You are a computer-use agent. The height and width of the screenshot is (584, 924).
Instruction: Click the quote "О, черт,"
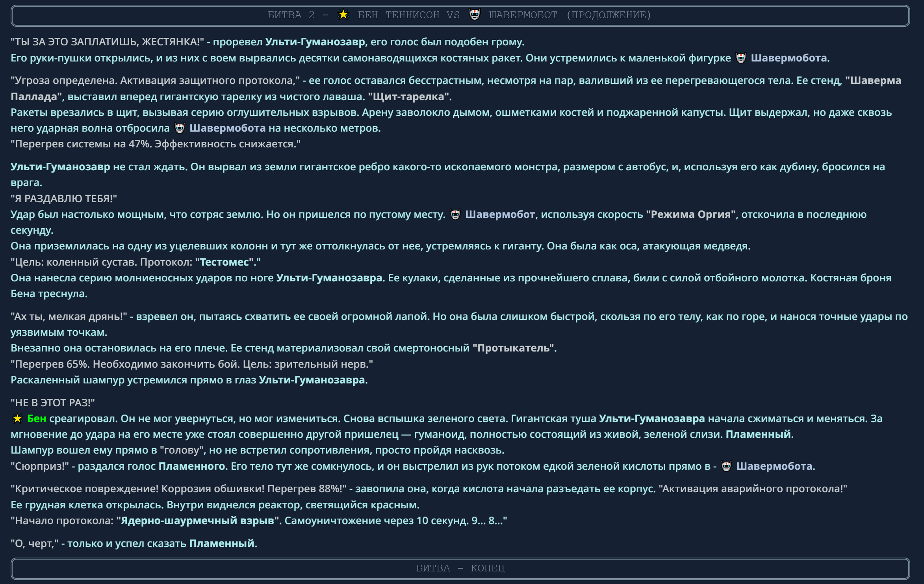click(x=35, y=543)
